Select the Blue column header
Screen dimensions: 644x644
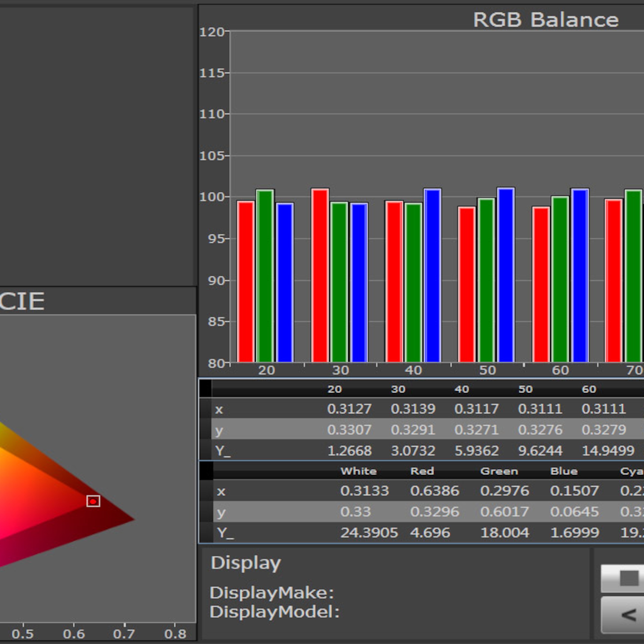click(x=564, y=471)
